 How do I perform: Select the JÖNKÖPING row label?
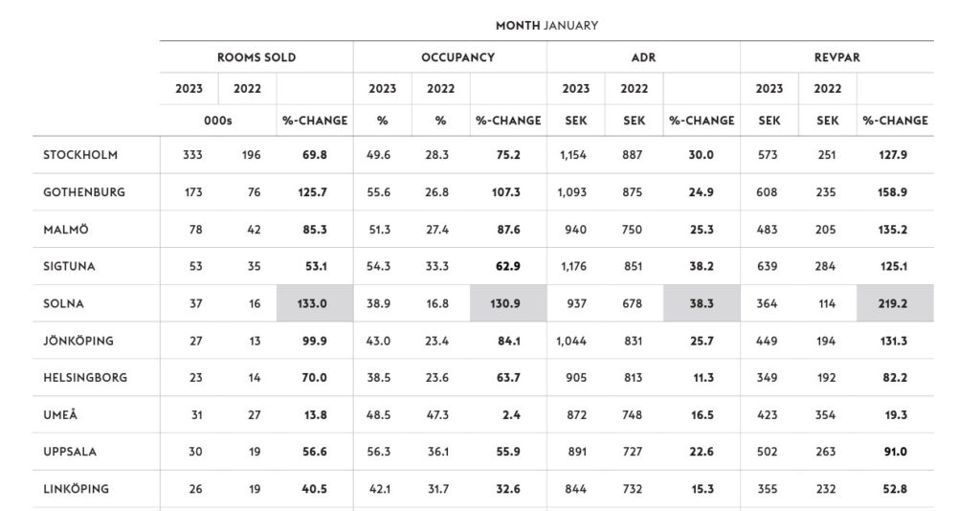(x=78, y=340)
